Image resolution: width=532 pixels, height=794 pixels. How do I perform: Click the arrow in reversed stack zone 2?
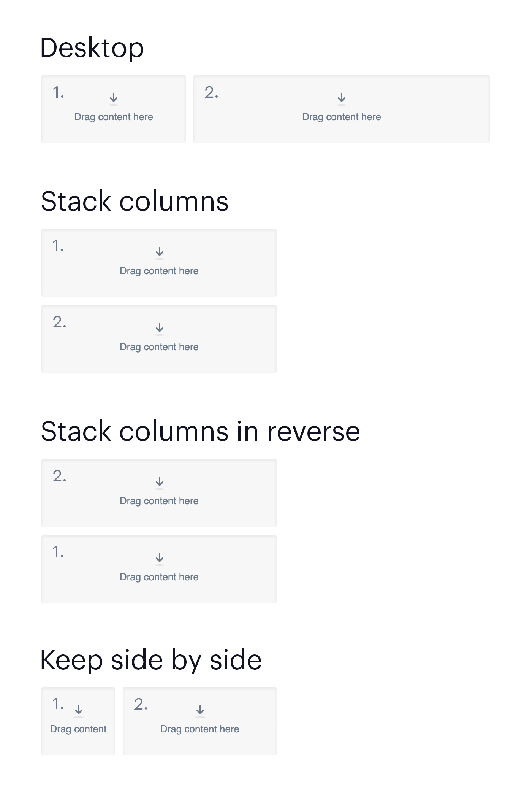pyautogui.click(x=159, y=481)
